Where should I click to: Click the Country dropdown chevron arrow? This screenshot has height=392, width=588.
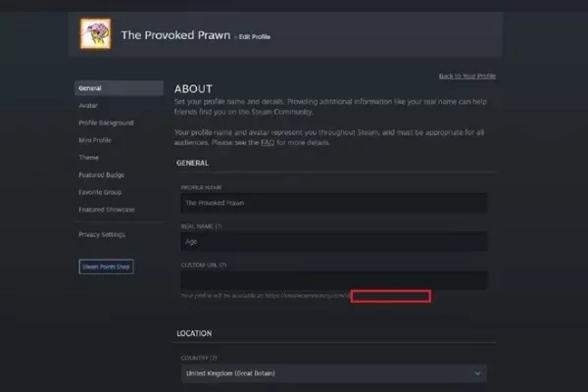click(478, 373)
